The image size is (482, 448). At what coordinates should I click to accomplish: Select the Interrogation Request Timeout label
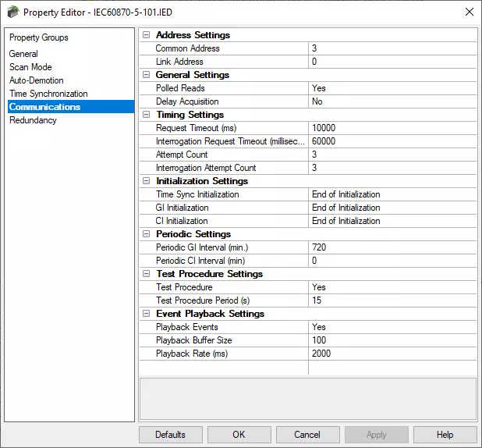coord(230,141)
